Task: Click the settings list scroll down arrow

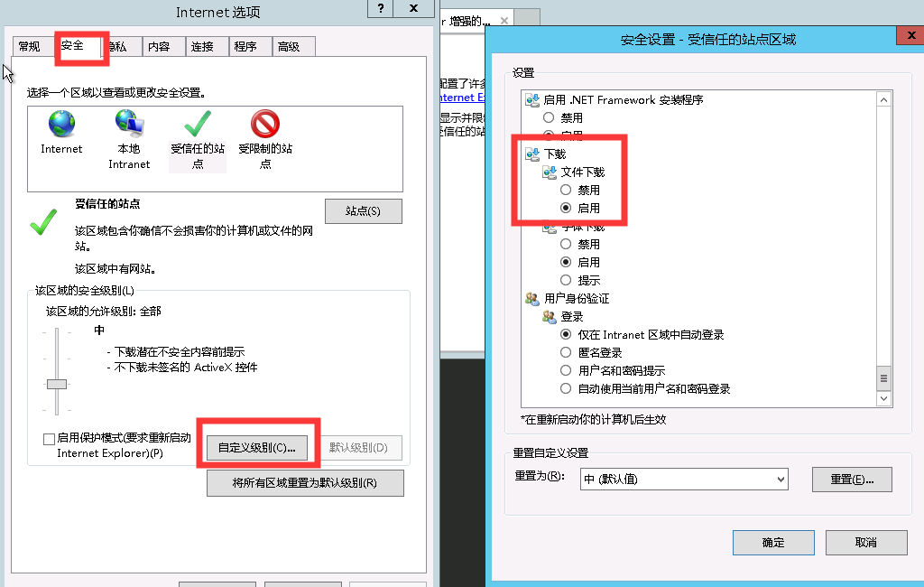Action: [883, 398]
